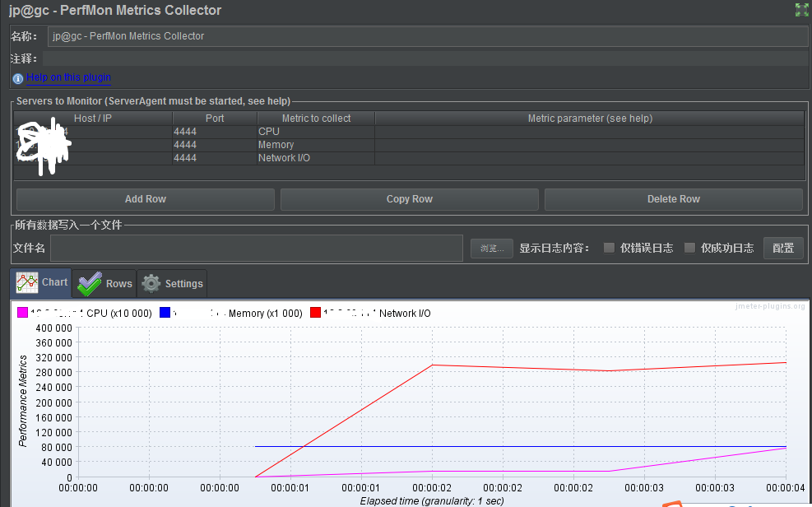812x507 pixels.
Task: Click the Metric to collect column header
Action: 316,118
